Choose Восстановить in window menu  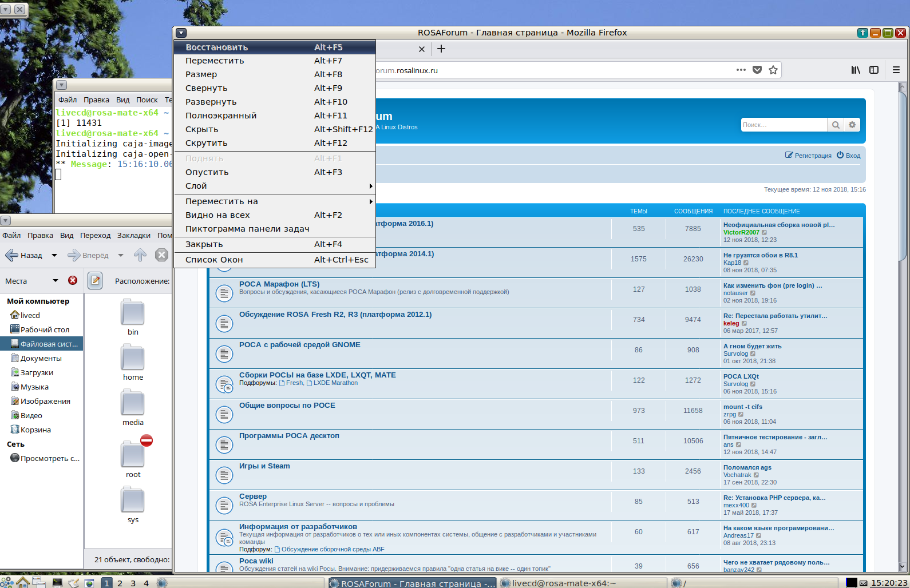tap(275, 47)
